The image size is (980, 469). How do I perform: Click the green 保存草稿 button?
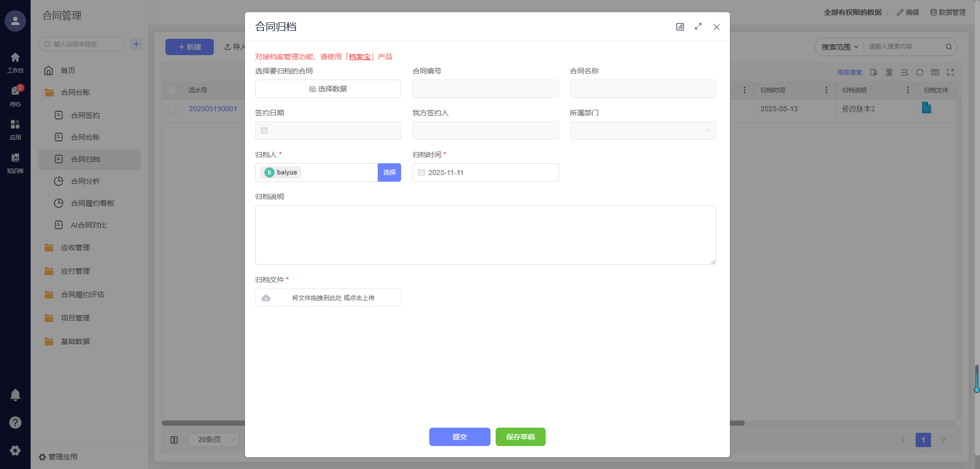(520, 437)
